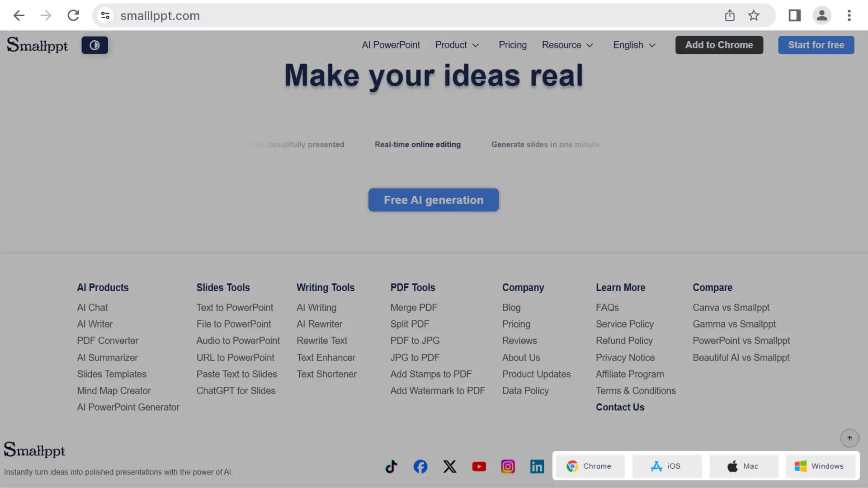Toggle dark mode contrast button
The height and width of the screenshot is (488, 868).
point(94,45)
